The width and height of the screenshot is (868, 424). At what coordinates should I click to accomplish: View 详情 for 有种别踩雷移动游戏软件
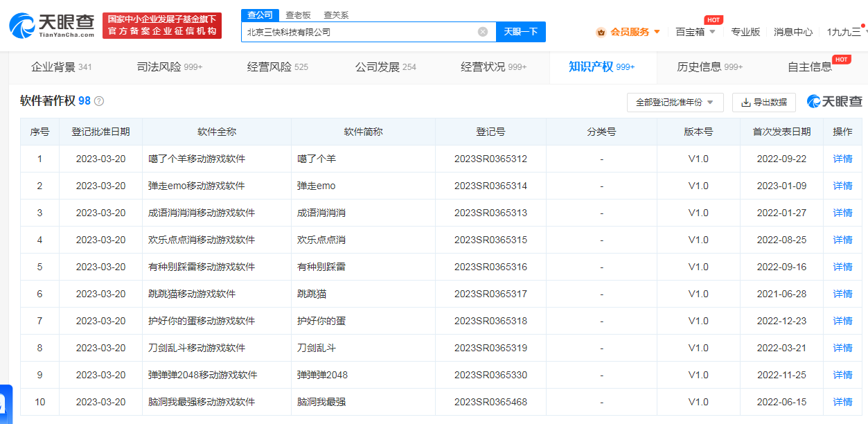[x=842, y=267]
